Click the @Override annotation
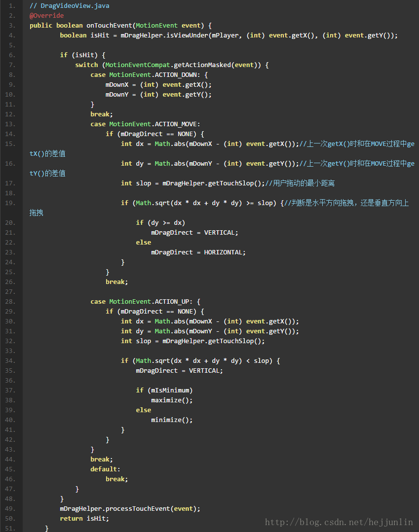The image size is (419, 532). pos(46,16)
